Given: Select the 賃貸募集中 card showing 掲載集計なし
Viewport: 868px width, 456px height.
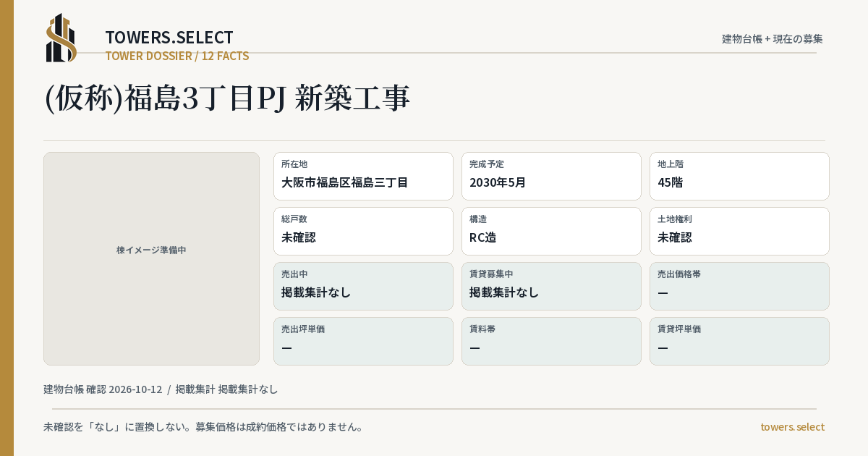Looking at the screenshot, I should (x=551, y=286).
